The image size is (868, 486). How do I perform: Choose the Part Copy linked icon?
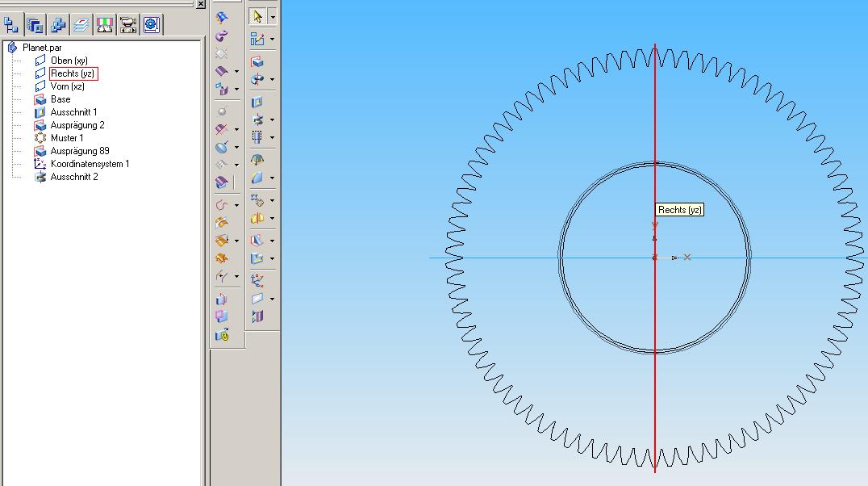[x=222, y=335]
